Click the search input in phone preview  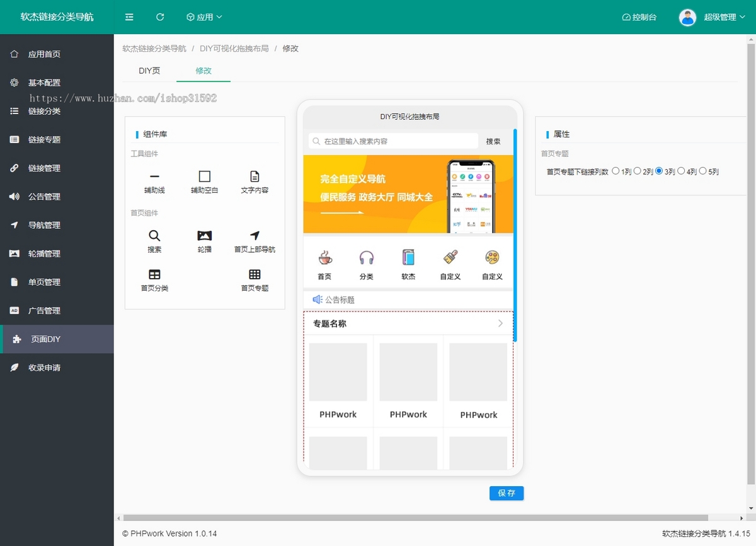tap(394, 141)
